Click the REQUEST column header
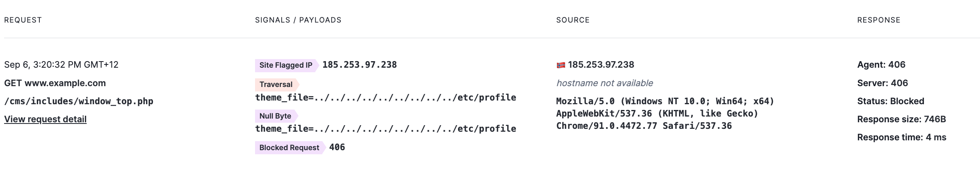980x183 pixels. pyautogui.click(x=23, y=20)
